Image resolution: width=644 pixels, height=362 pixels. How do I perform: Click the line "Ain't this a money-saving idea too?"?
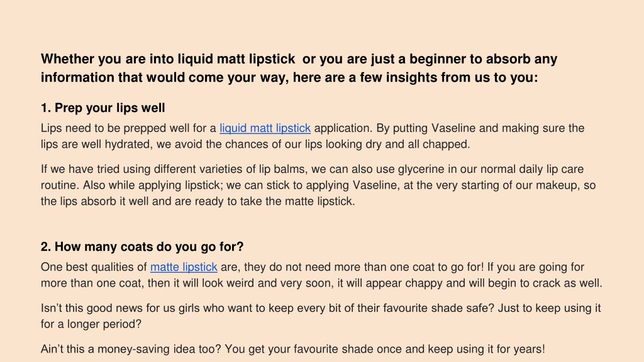293,349
